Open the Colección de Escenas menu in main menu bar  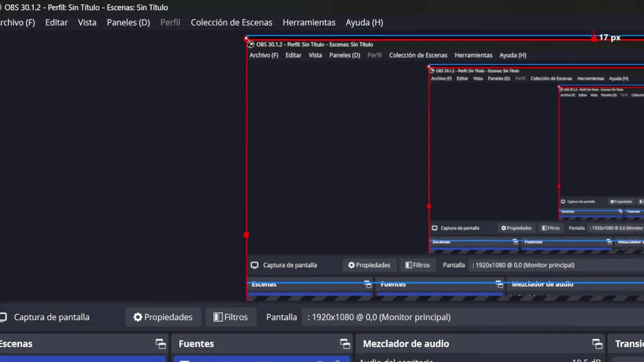(231, 23)
